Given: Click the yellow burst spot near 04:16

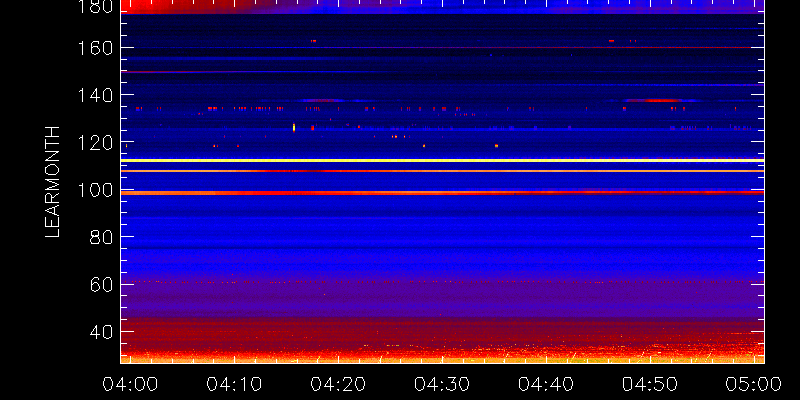Looking at the screenshot, I should (x=294, y=127).
